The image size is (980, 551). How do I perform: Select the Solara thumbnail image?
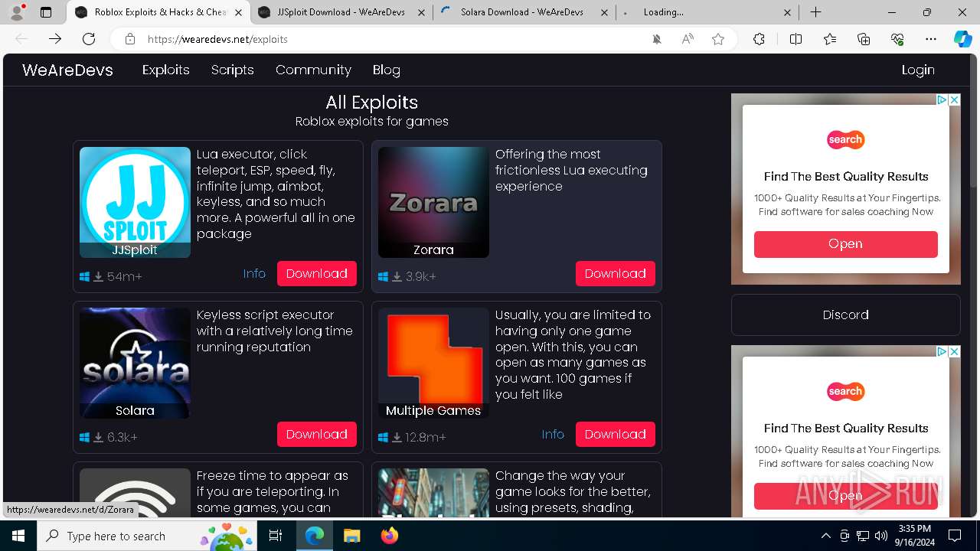pos(135,363)
